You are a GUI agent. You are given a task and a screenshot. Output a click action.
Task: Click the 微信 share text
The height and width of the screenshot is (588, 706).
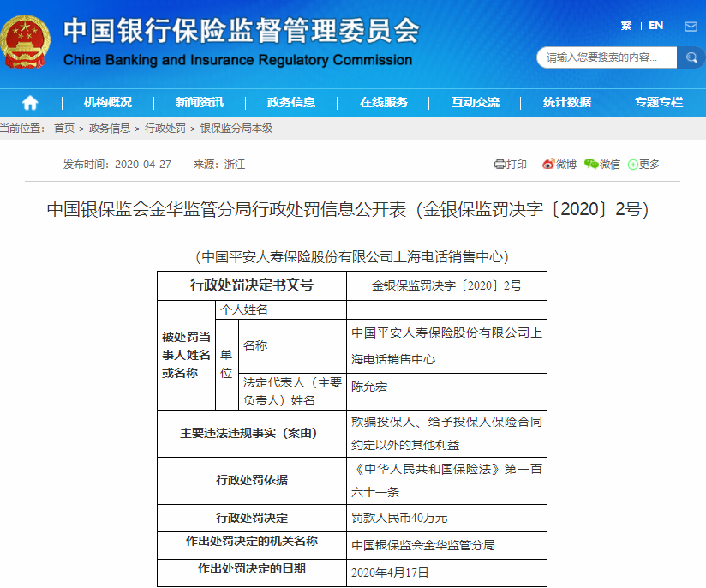coord(610,165)
